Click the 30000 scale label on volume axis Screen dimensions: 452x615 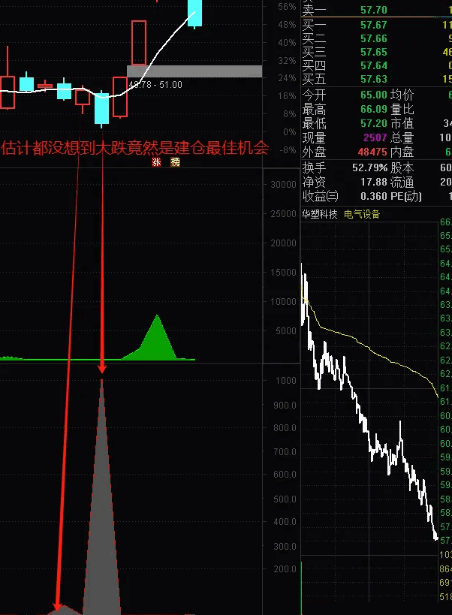[x=283, y=184]
